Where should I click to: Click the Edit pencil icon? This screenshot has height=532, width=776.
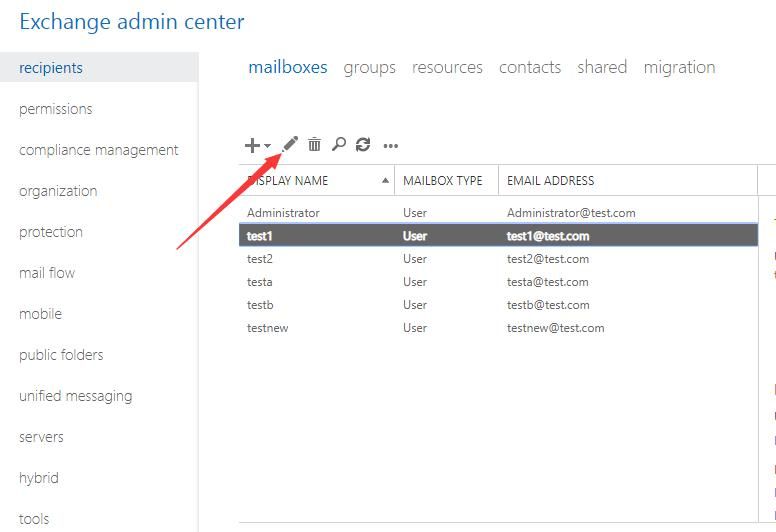coord(290,144)
